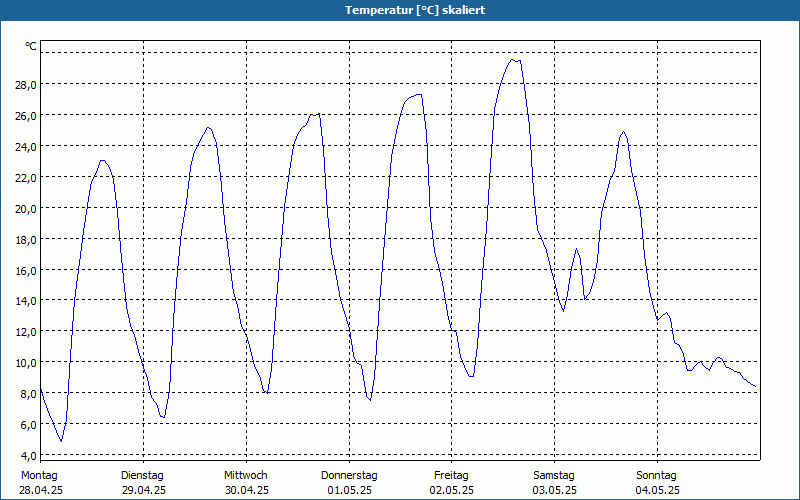Click the date 28.04.25
The width and height of the screenshot is (800, 500).
41,490
